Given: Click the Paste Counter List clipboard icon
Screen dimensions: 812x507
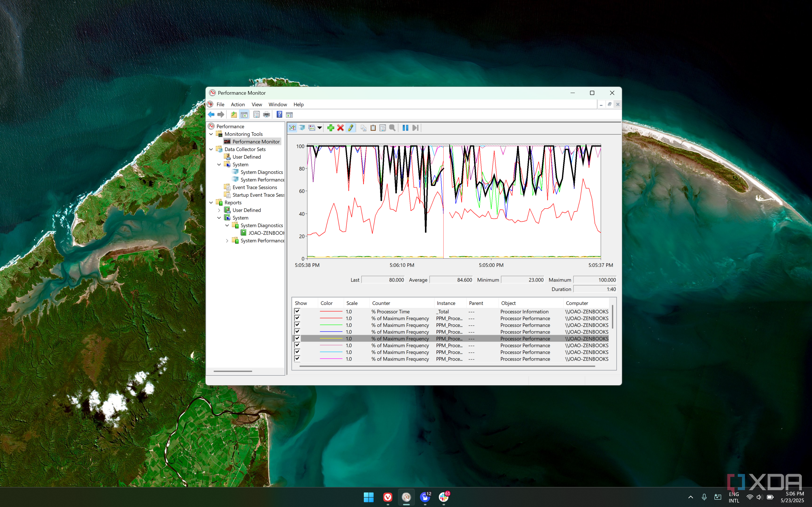Looking at the screenshot, I should pos(373,128).
